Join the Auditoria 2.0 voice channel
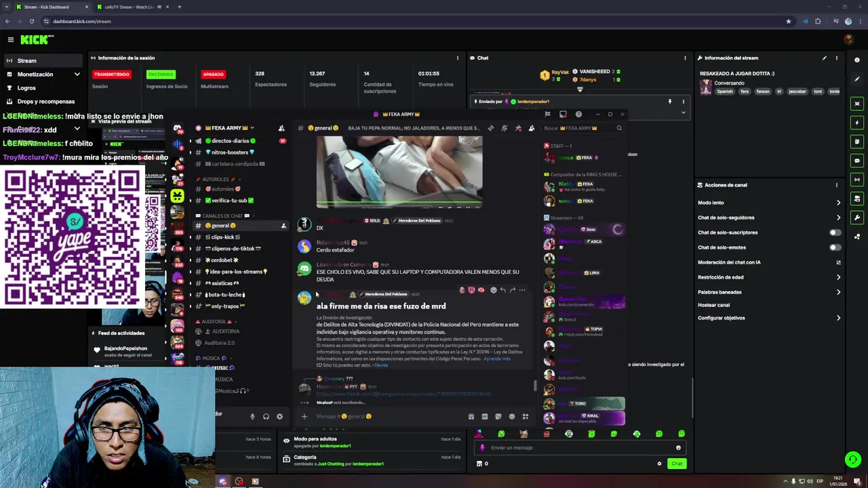 point(219,343)
